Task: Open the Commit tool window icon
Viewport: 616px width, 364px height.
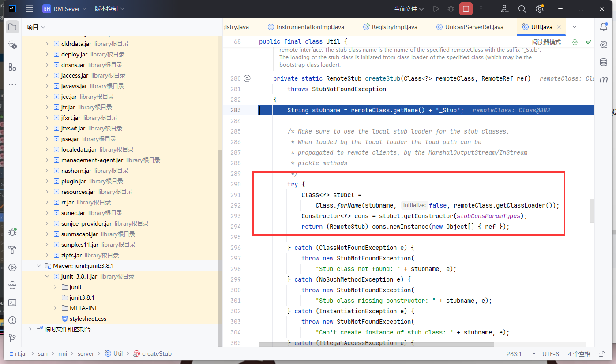Action: 12,45
